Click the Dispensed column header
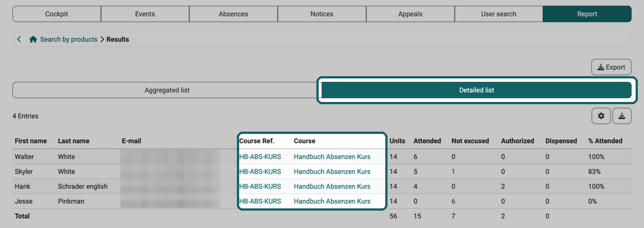Screen dimensions: 644x228 561,141
